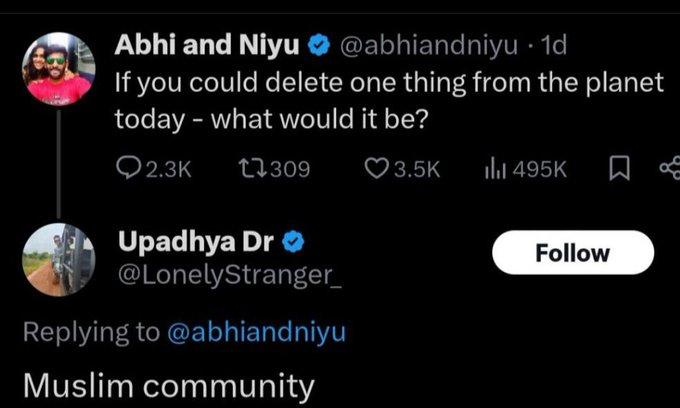Click the 1d timestamp on the tweet
The height and width of the screenshot is (408, 680).
pyautogui.click(x=553, y=46)
